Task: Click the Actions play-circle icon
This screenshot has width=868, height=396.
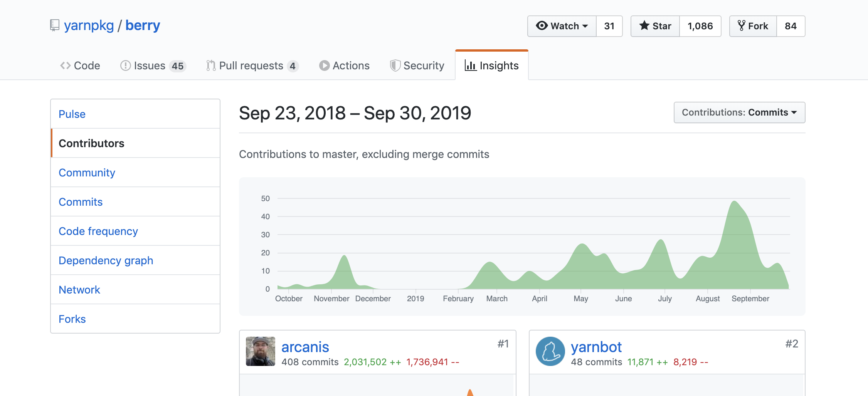Action: 324,65
